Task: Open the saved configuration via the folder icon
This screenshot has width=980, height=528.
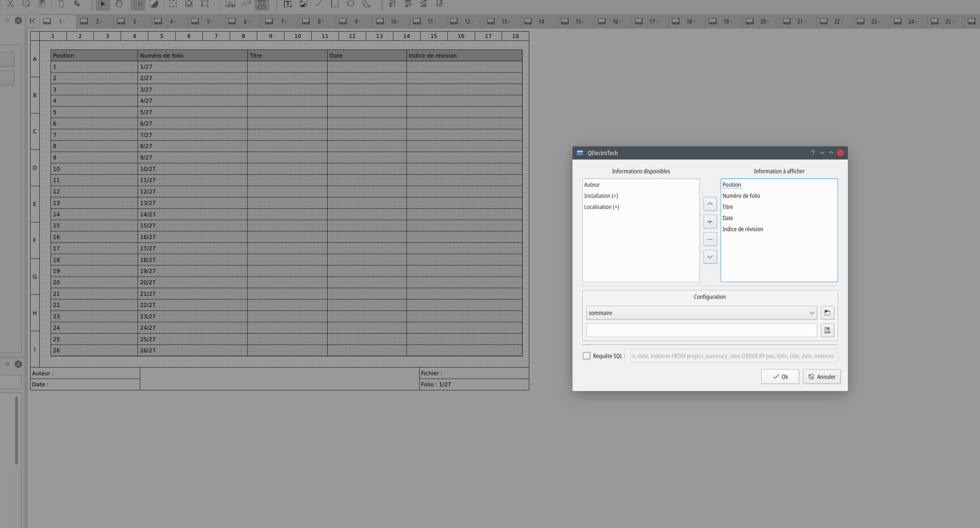Action: coord(827,313)
